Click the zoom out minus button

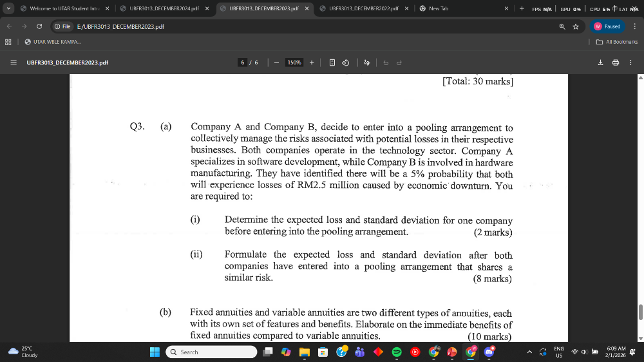coord(276,62)
